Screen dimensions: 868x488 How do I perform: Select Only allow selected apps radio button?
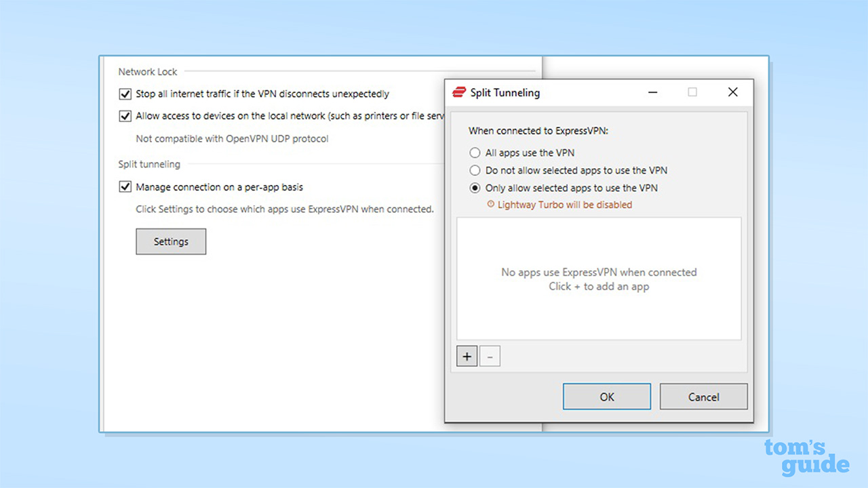(x=475, y=188)
